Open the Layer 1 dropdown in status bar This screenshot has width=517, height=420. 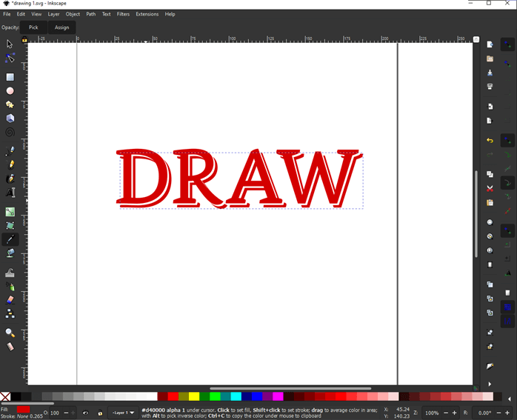click(x=123, y=413)
